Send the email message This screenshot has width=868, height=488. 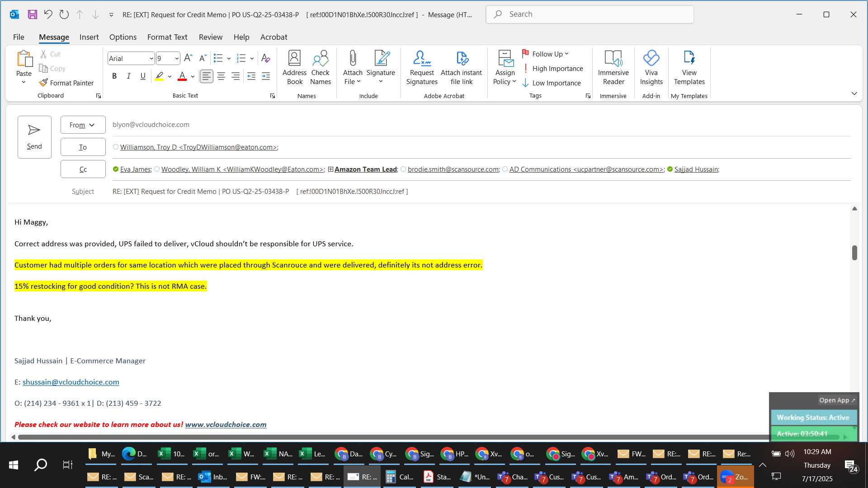click(x=34, y=137)
